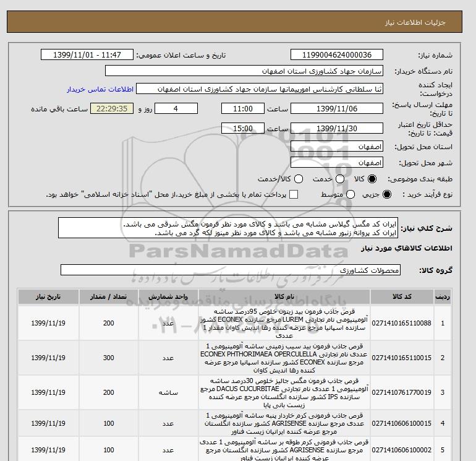This screenshot has width=476, height=461.
Task: Click the نام کالا column header
Action: click(x=284, y=296)
